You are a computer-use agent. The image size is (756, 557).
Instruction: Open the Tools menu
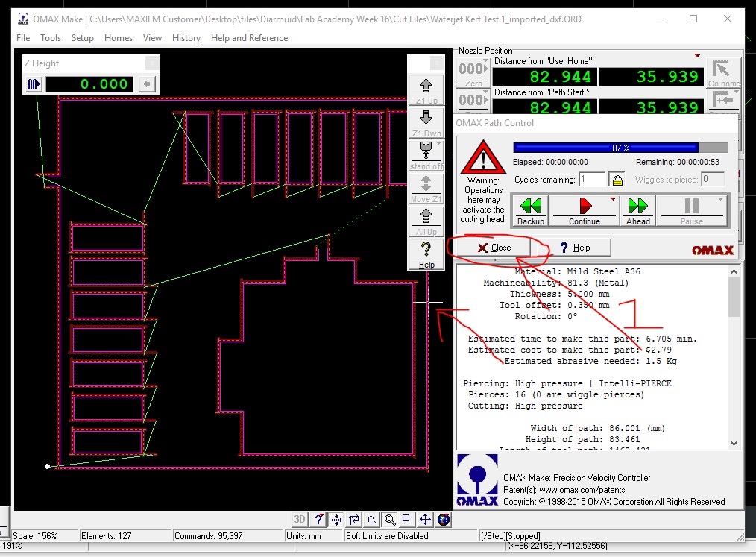tap(51, 38)
